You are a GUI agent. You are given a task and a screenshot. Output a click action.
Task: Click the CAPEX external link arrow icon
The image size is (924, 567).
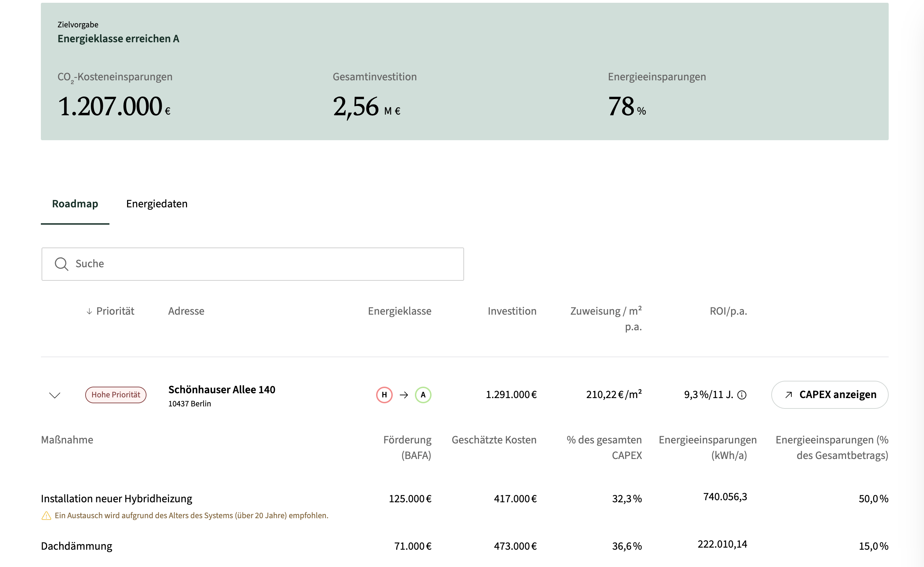(x=789, y=395)
